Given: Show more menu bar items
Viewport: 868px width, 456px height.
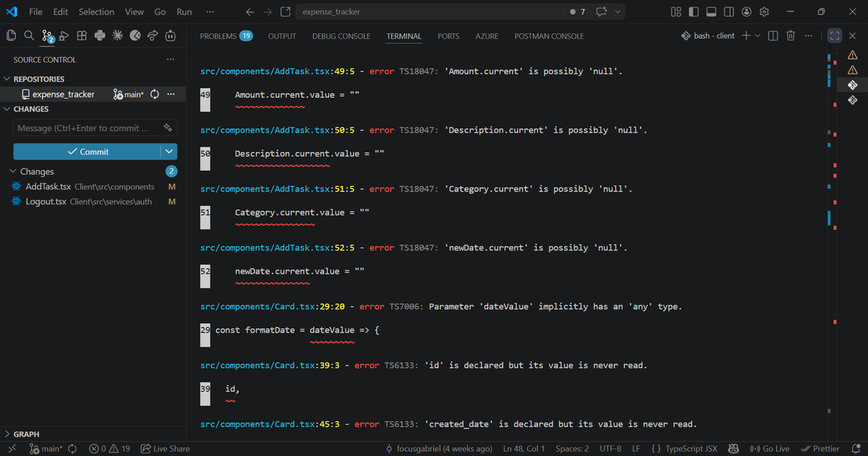Looking at the screenshot, I should 210,12.
